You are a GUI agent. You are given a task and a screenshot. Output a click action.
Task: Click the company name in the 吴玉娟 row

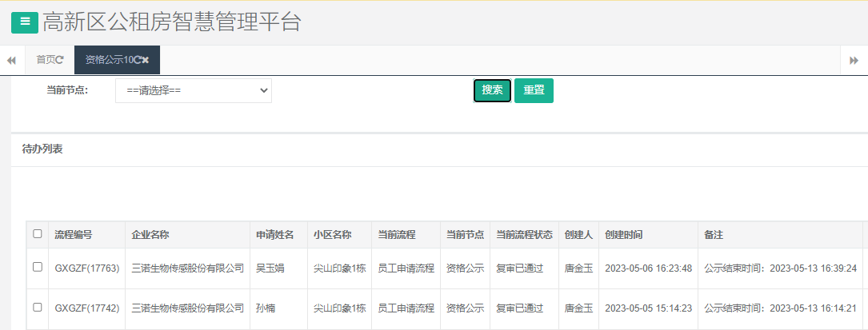point(188,268)
